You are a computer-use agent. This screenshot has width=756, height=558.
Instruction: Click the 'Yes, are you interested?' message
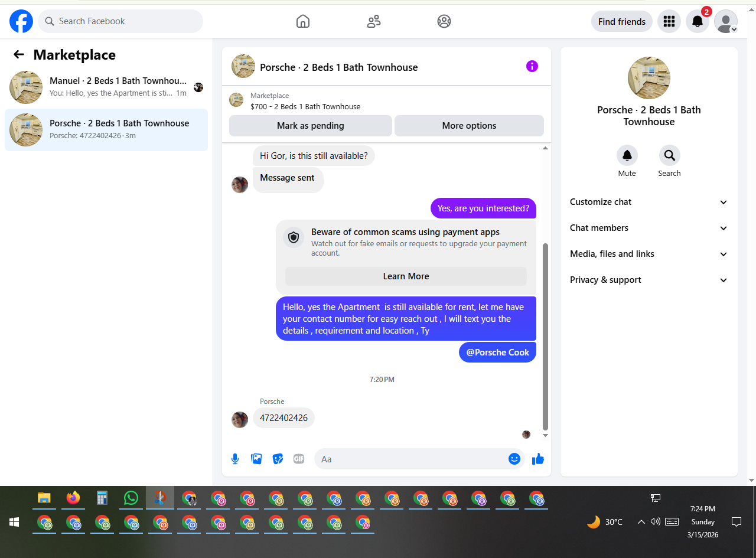(483, 208)
